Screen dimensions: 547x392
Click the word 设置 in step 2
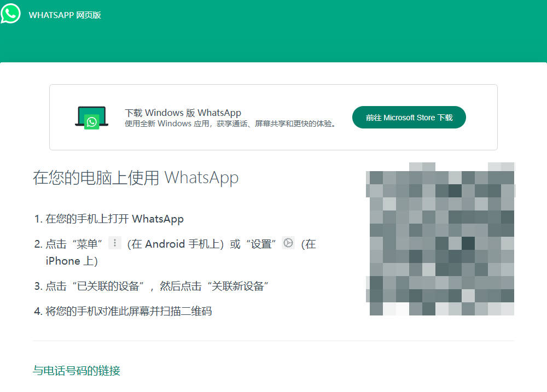pyautogui.click(x=261, y=244)
